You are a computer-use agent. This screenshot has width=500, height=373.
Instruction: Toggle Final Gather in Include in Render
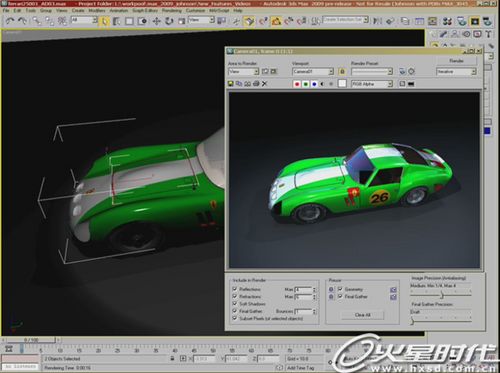[235, 311]
